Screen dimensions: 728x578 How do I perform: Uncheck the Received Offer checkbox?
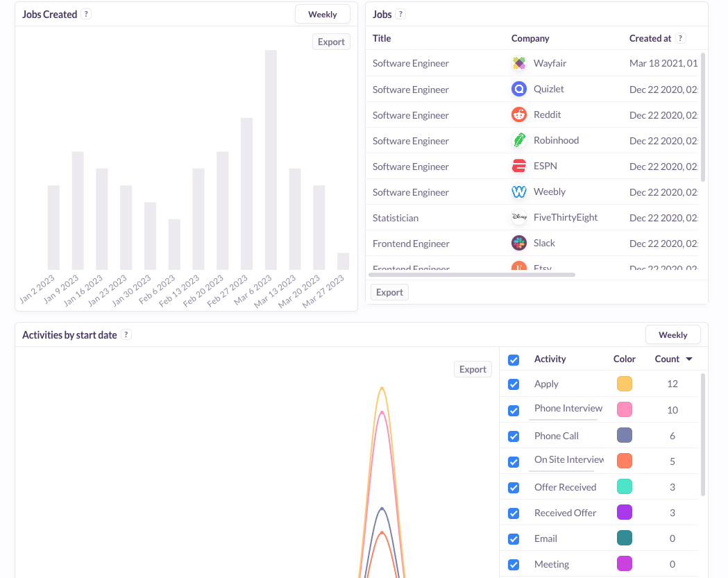coord(514,513)
